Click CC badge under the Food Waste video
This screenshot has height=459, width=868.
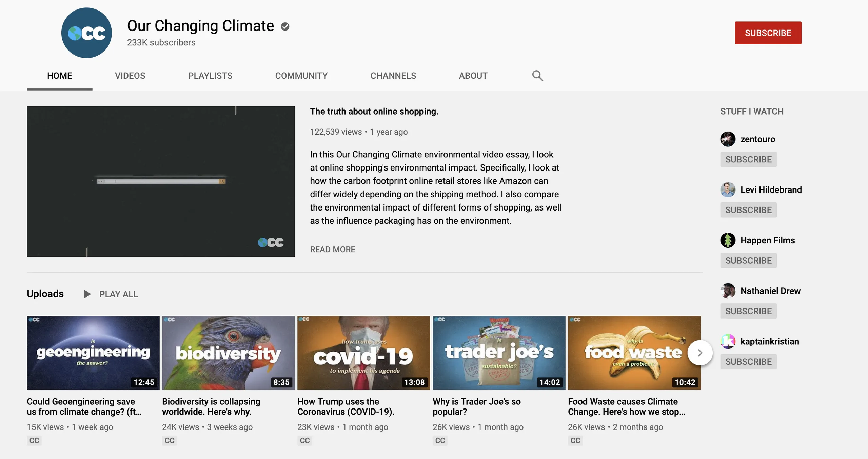575,440
